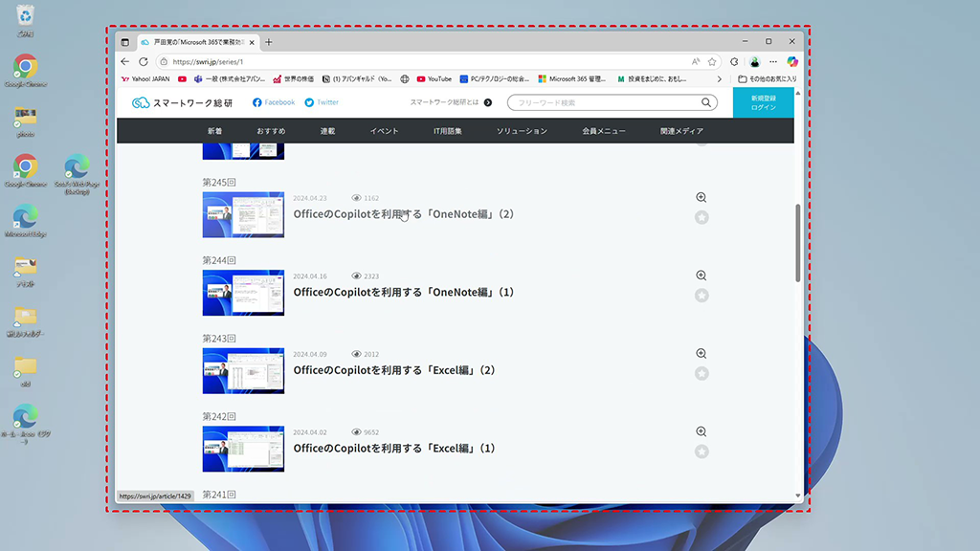Submit search with magnifier icon

(x=706, y=102)
